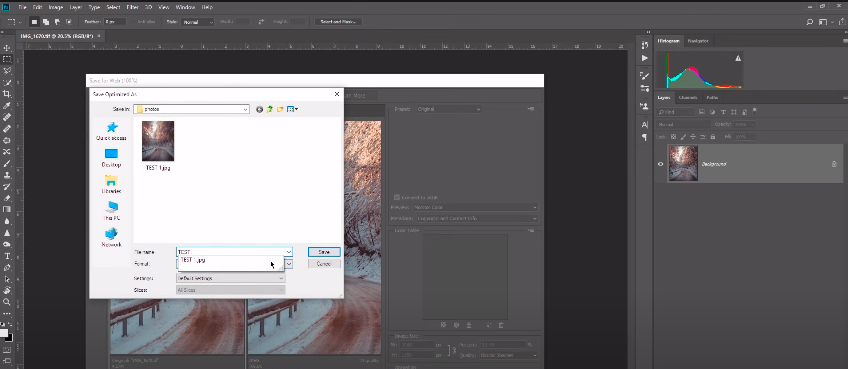The image size is (848, 369).
Task: Open Desktop location in save dialog
Action: click(x=111, y=158)
